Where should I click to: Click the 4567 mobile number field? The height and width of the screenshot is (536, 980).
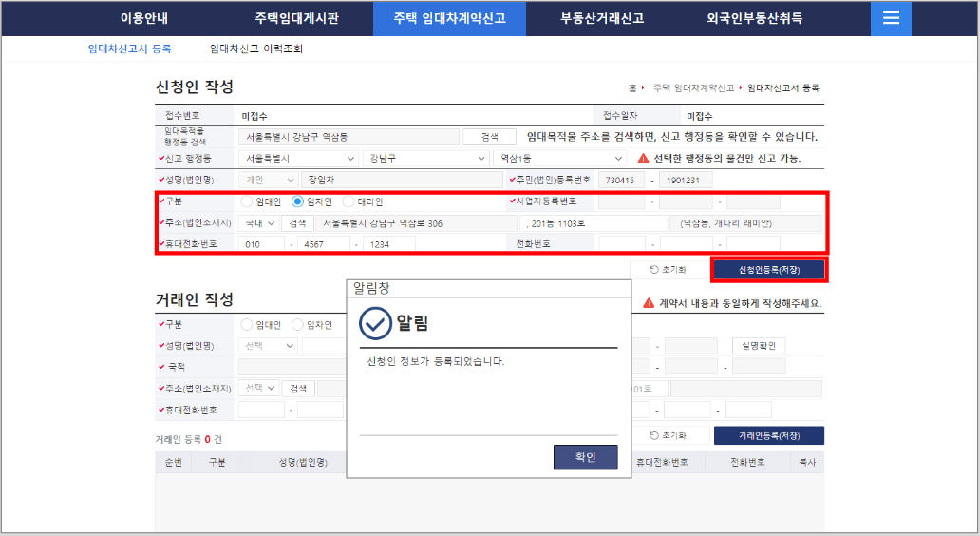[x=323, y=244]
